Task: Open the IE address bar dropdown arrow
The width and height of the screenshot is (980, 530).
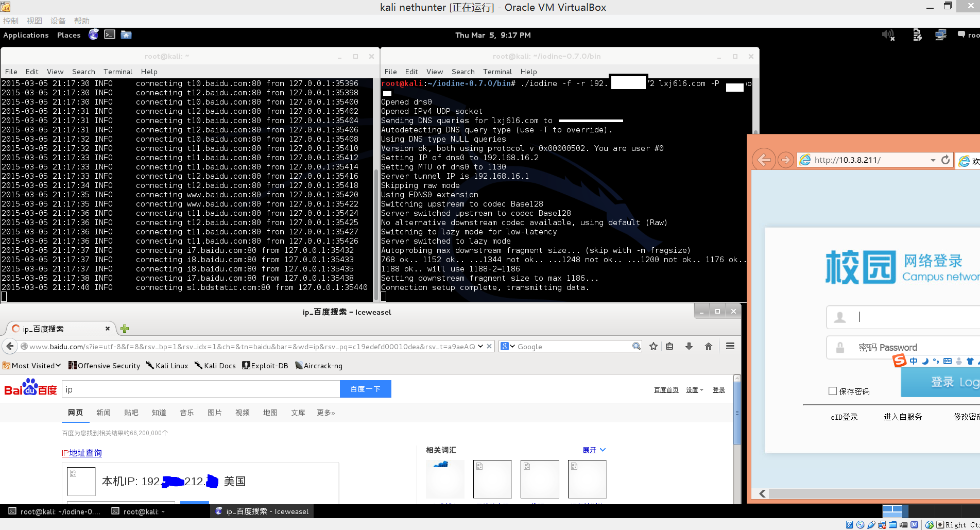Action: pos(933,160)
